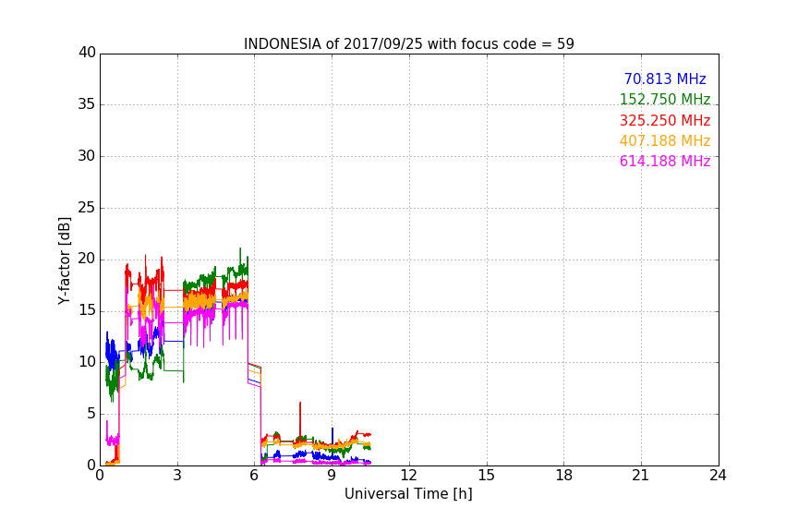Click the y-axis tick value 10
The image size is (798, 532).
tap(87, 362)
